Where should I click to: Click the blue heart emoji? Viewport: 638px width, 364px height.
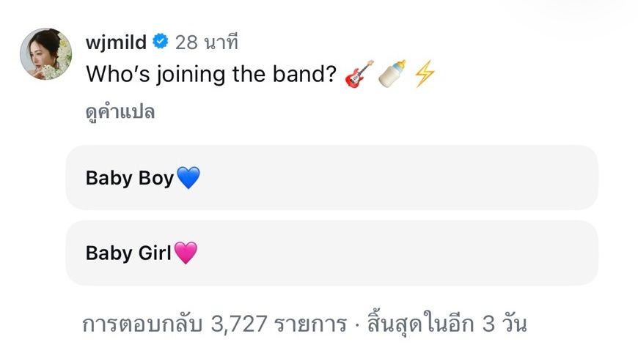click(x=188, y=178)
